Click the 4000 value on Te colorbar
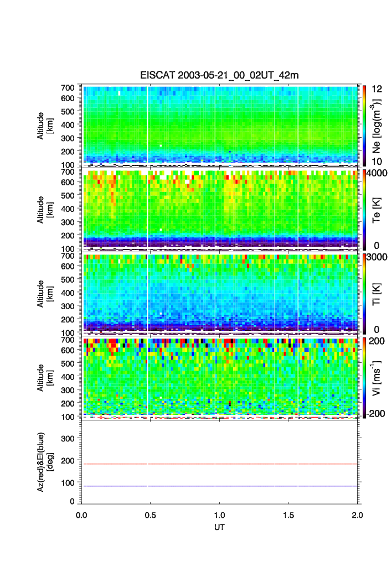392x588 pixels. pyautogui.click(x=376, y=173)
